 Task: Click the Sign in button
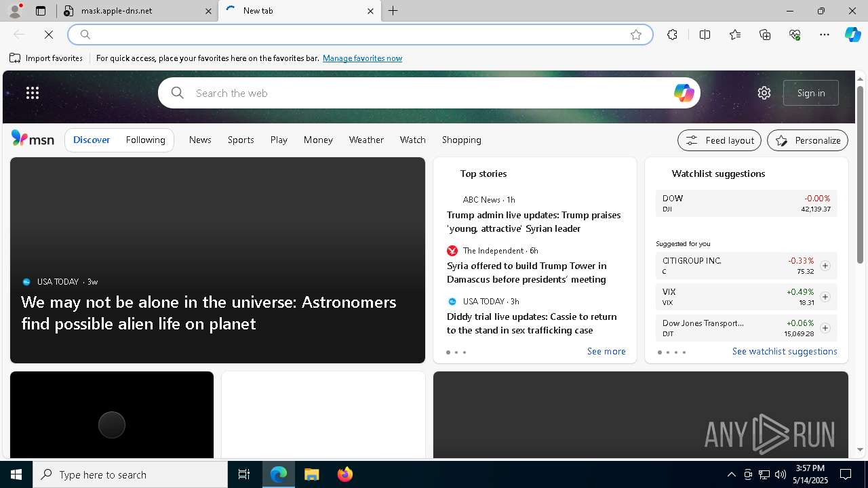[x=811, y=93]
